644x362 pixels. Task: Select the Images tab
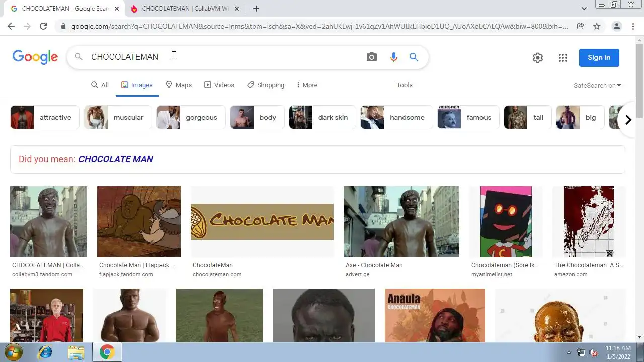pos(137,85)
